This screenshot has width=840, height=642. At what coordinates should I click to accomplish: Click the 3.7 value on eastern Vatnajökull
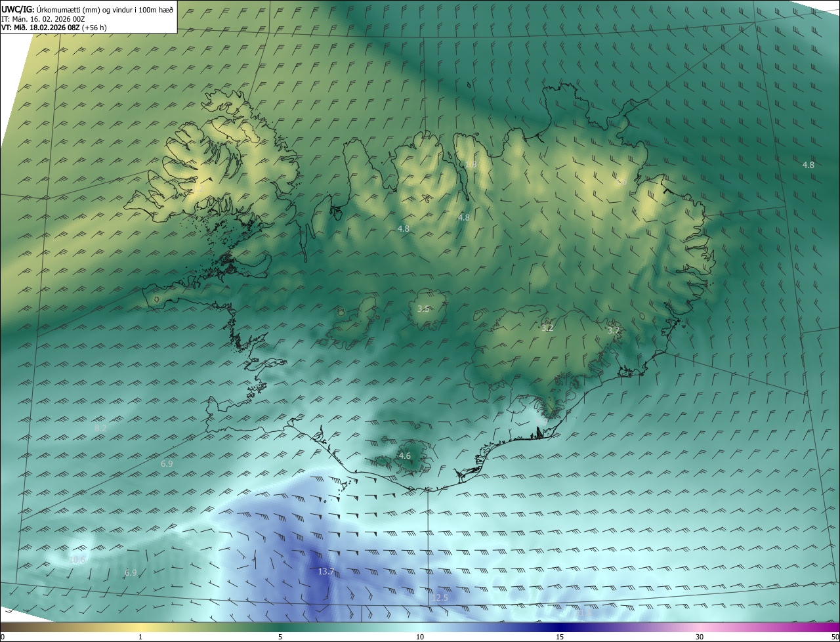click(x=613, y=330)
